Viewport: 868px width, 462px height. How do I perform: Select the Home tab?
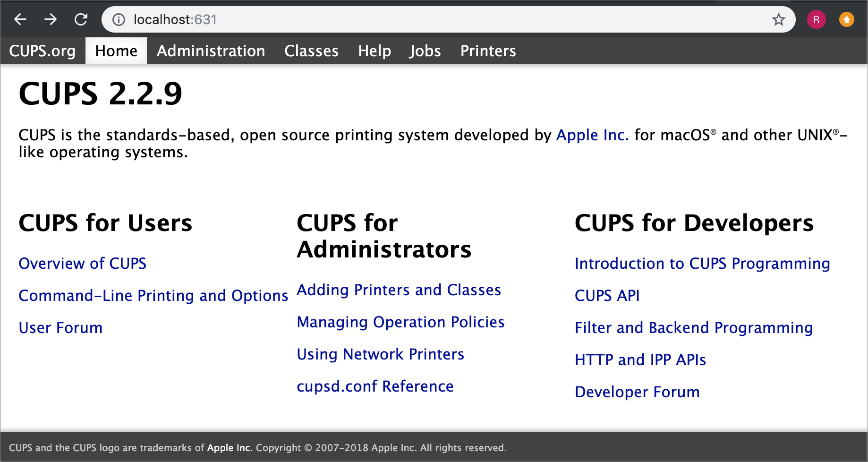[116, 51]
